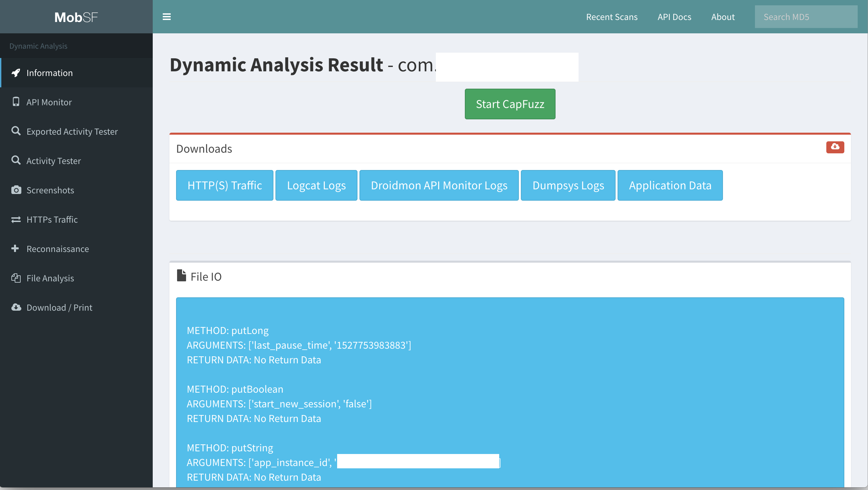The height and width of the screenshot is (490, 868).
Task: Click the copy icon beside File Analysis
Action: [16, 278]
